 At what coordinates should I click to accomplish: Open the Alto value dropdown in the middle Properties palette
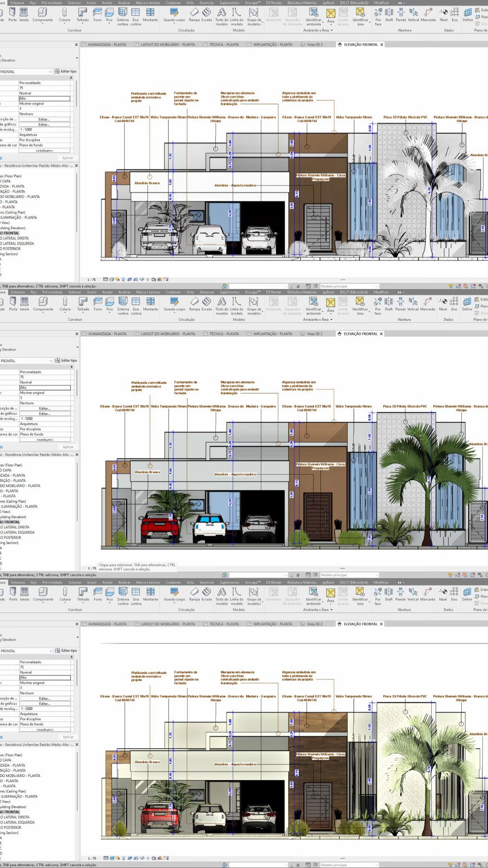(x=45, y=387)
